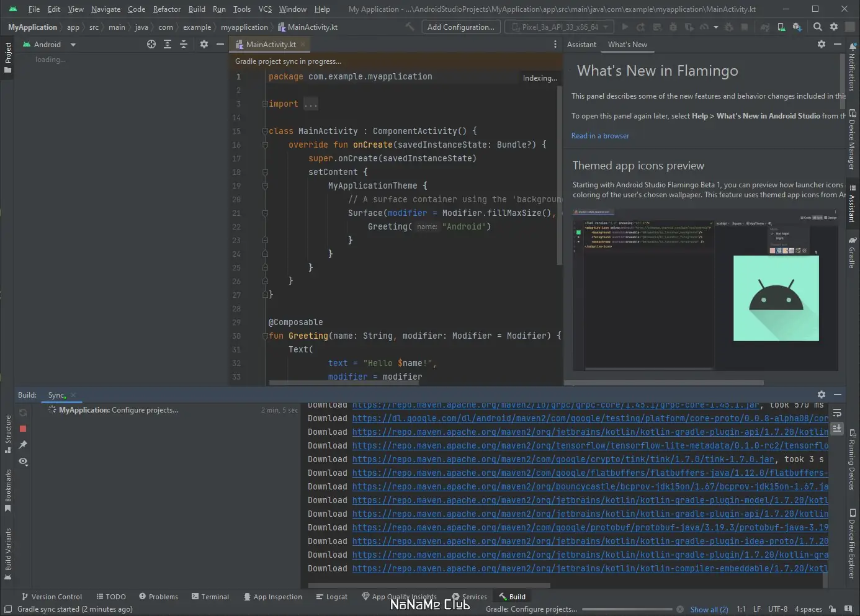Open the Device File Explorer sidebar item
The width and height of the screenshot is (860, 616).
click(852, 543)
